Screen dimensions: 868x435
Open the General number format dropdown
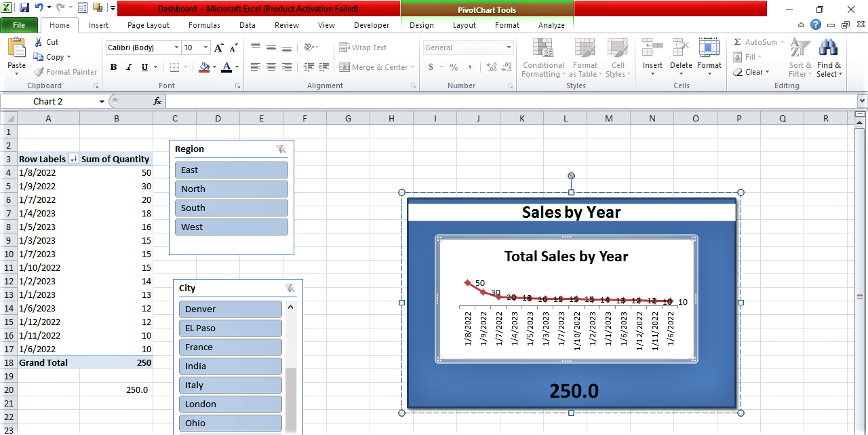point(509,48)
